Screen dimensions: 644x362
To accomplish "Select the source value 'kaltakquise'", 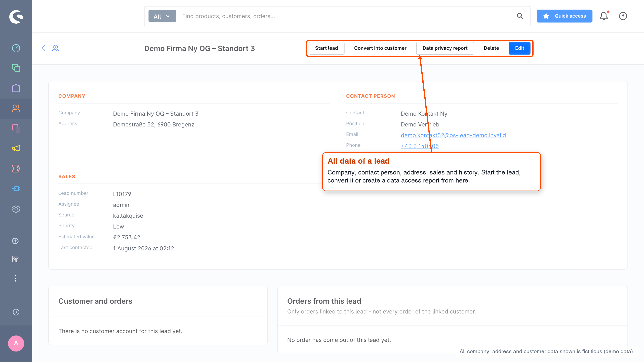I will (128, 216).
